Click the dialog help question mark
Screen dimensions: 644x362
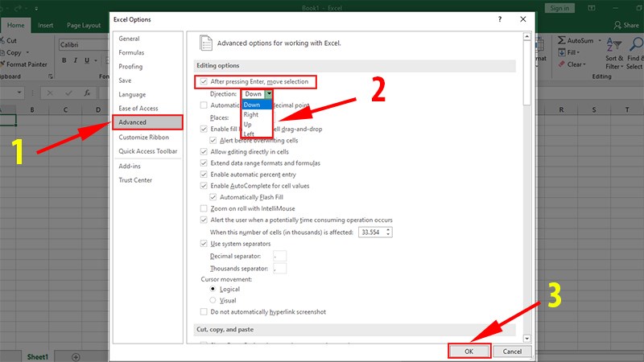pos(499,19)
